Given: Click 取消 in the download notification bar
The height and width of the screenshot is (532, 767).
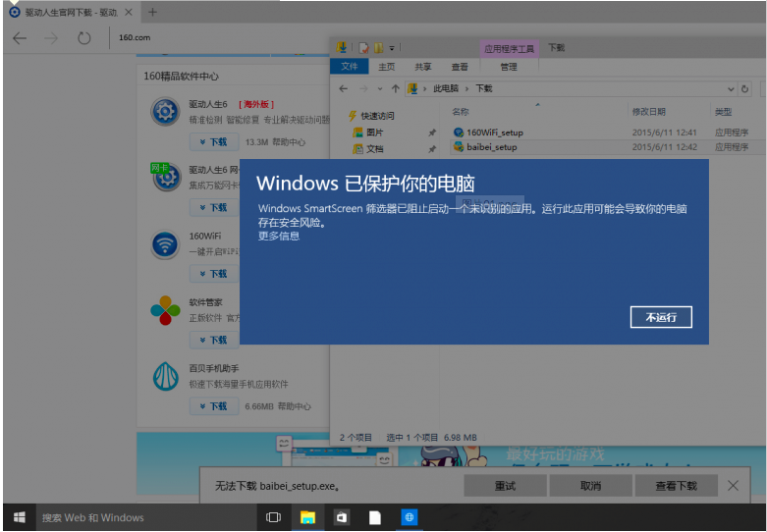Looking at the screenshot, I should 590,486.
